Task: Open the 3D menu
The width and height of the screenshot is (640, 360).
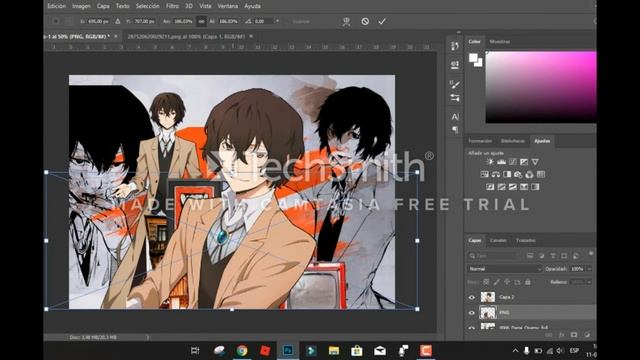Action: coord(189,6)
